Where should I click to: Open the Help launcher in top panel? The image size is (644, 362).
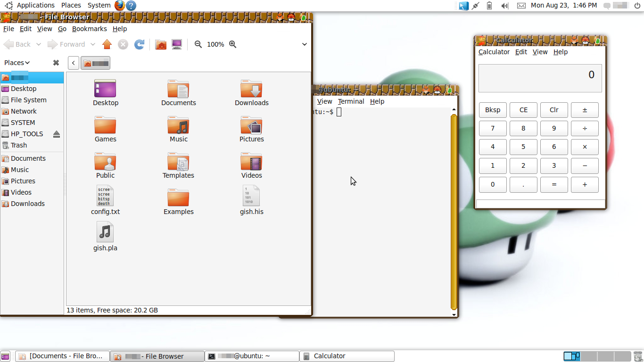coord(132,6)
